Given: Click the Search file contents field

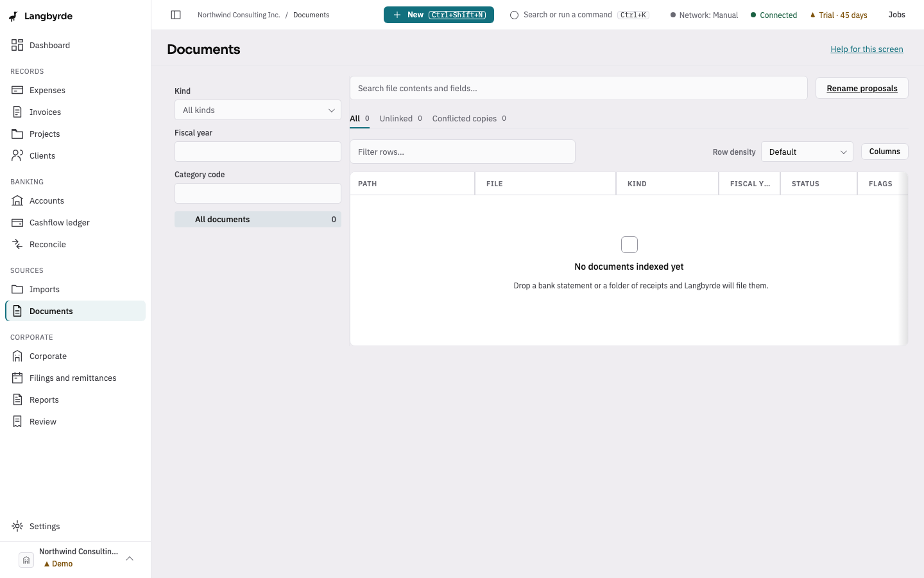Looking at the screenshot, I should pyautogui.click(x=579, y=88).
